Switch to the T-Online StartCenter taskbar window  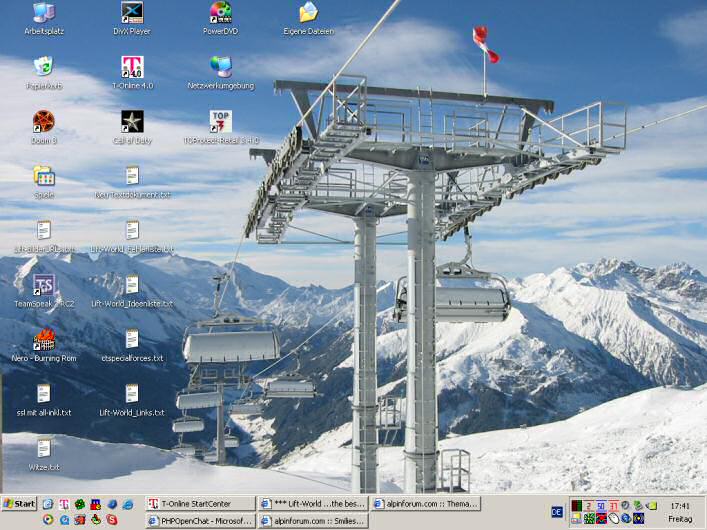coord(199,504)
